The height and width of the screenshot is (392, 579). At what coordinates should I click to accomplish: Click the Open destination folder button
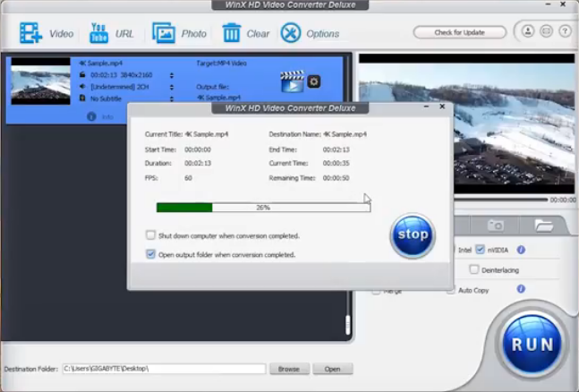(332, 369)
